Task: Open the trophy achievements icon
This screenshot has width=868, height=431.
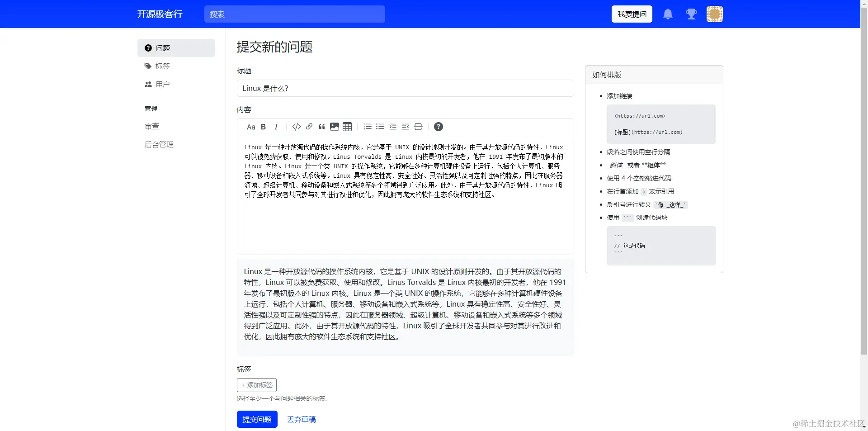Action: pos(691,14)
